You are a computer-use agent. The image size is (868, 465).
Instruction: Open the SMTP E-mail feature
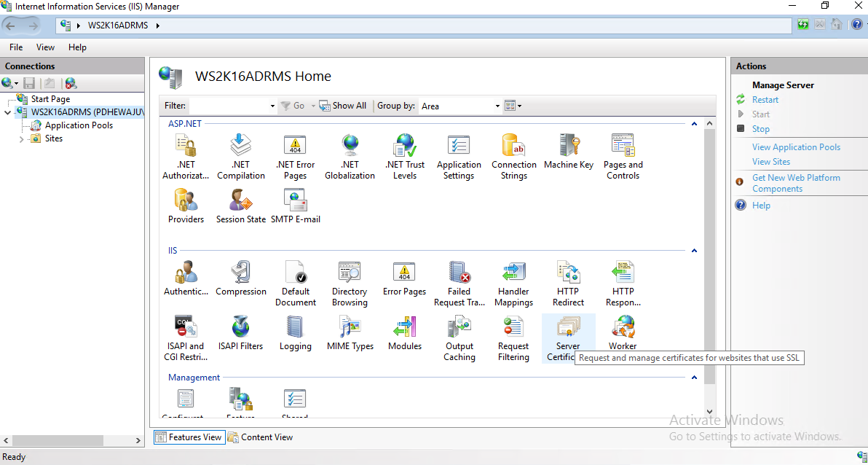pos(295,206)
